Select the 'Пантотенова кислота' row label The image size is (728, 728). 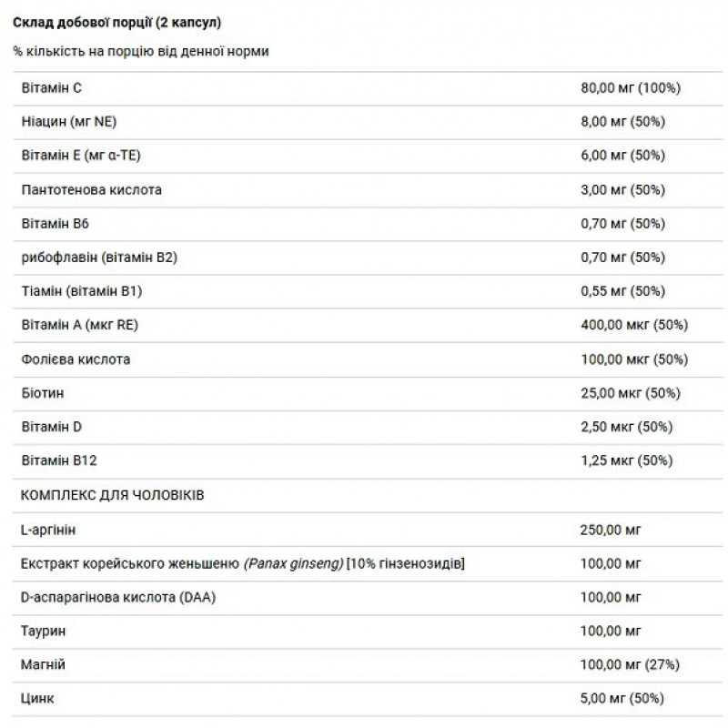91,190
